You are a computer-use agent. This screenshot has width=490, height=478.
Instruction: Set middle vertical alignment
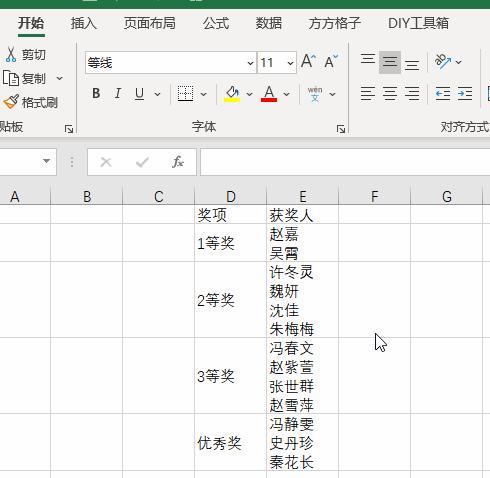tap(390, 62)
